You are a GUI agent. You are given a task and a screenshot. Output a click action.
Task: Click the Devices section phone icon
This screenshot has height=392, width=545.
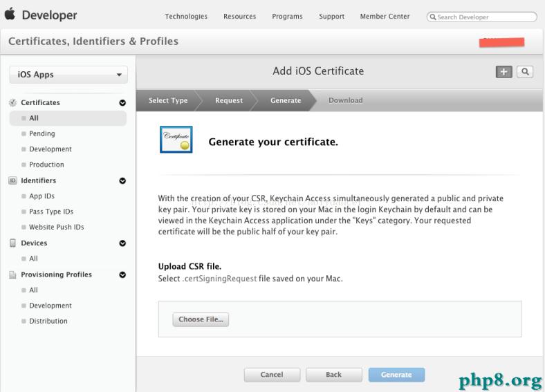point(12,243)
